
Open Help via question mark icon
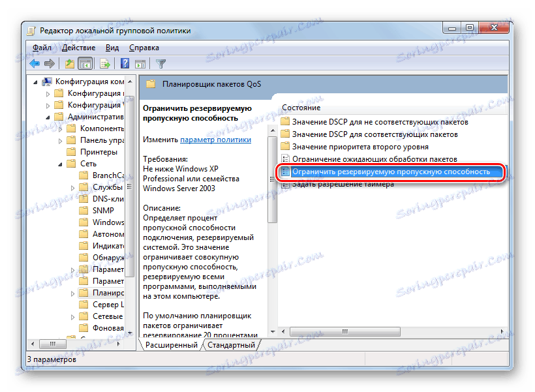pyautogui.click(x=125, y=63)
